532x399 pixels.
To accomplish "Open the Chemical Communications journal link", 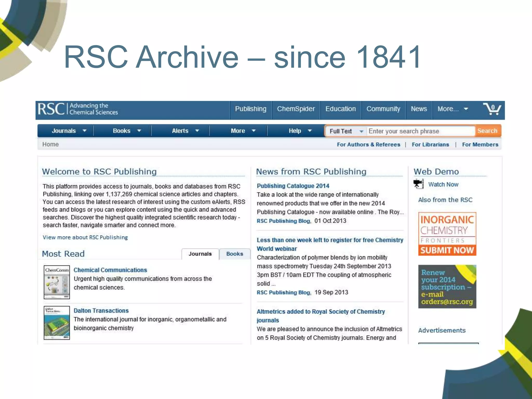I will point(110,270).
